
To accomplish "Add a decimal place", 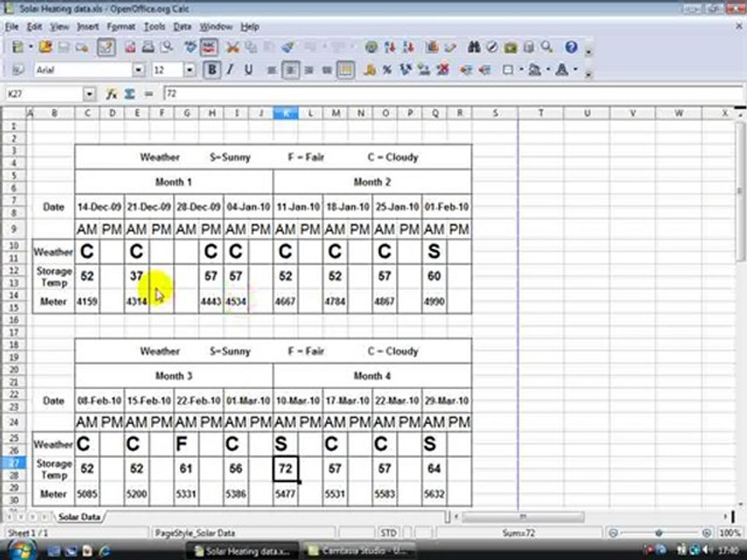I will 424,70.
